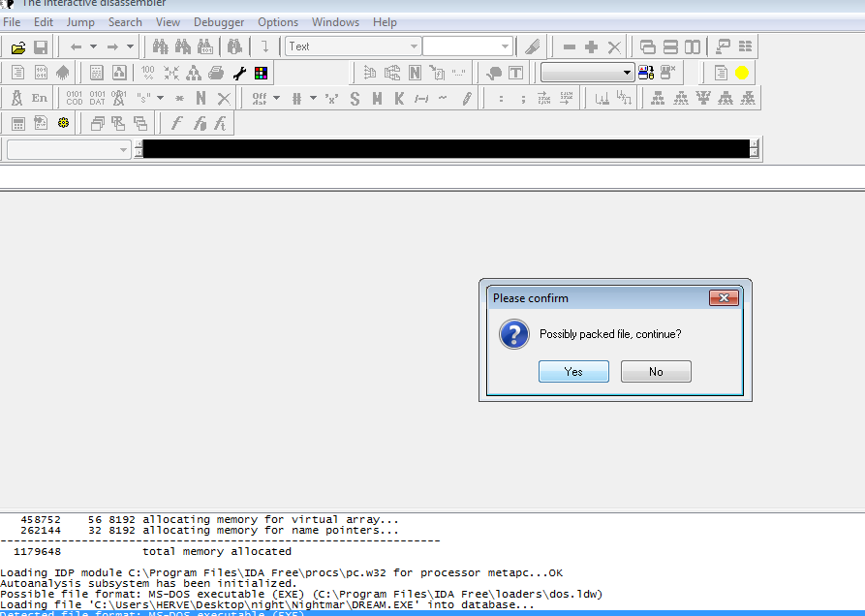This screenshot has height=616, width=865.
Task: Click the calculator icon
Action: point(17,124)
